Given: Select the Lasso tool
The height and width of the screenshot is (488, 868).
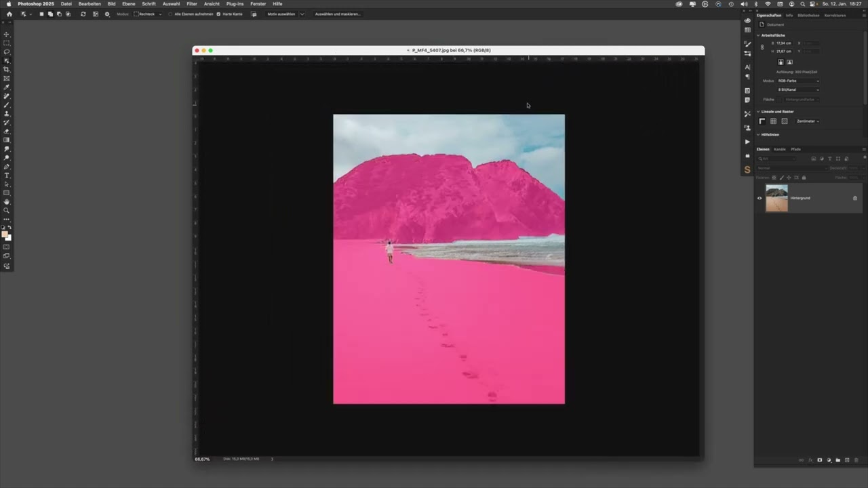Looking at the screenshot, I should (x=7, y=52).
